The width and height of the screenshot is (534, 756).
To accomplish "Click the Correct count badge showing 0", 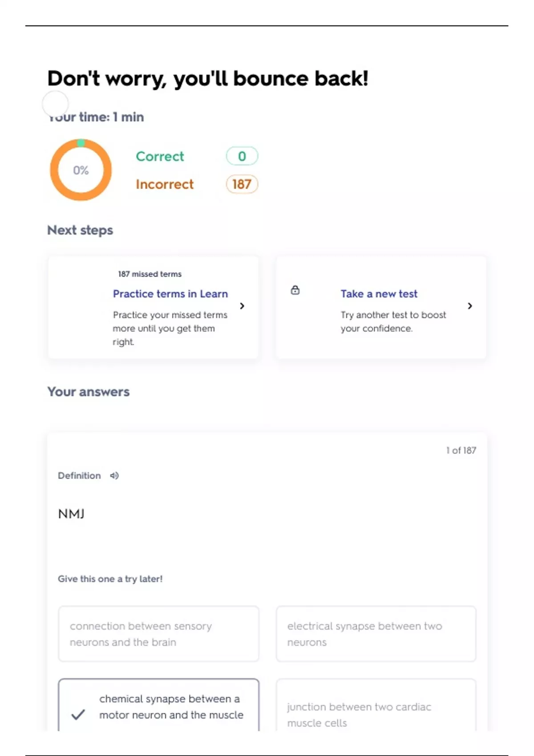I will tap(242, 156).
